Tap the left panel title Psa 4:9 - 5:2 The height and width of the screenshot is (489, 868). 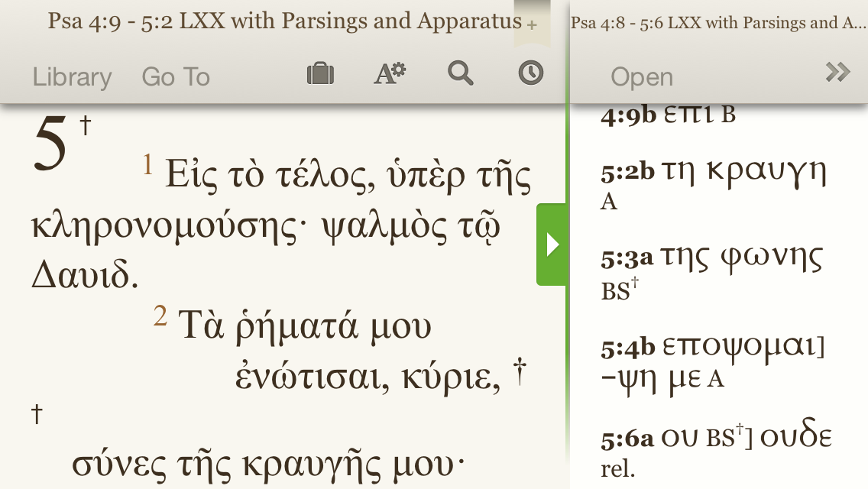pyautogui.click(x=284, y=21)
